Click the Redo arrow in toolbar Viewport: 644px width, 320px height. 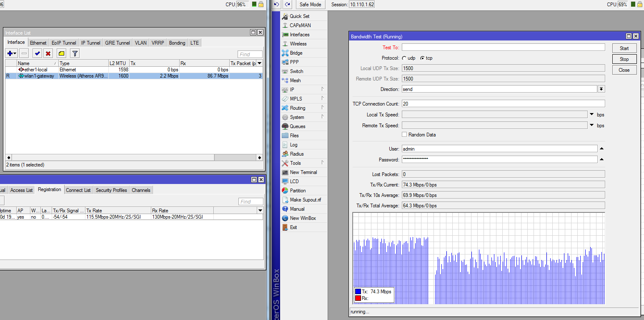click(287, 4)
